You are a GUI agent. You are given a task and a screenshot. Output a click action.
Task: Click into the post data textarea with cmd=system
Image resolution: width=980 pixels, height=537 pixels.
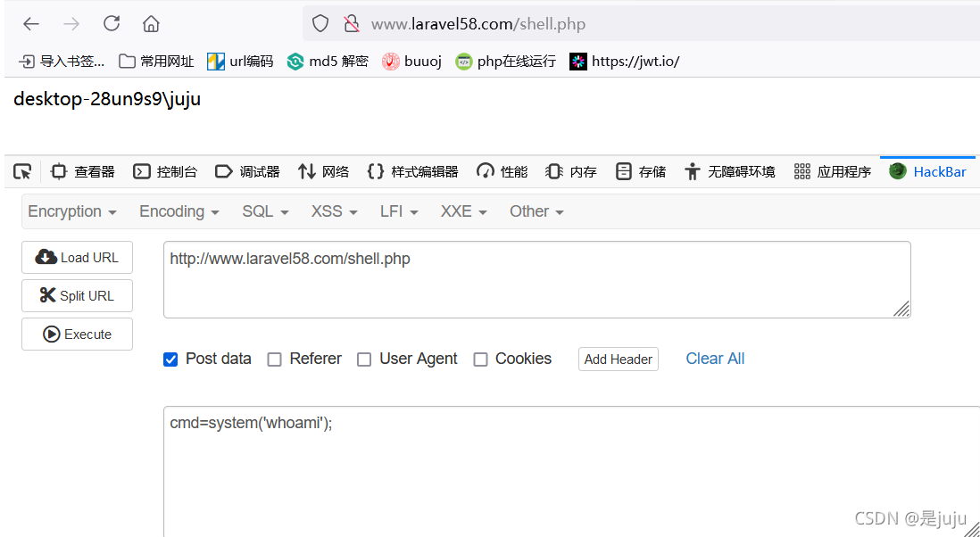(572, 471)
